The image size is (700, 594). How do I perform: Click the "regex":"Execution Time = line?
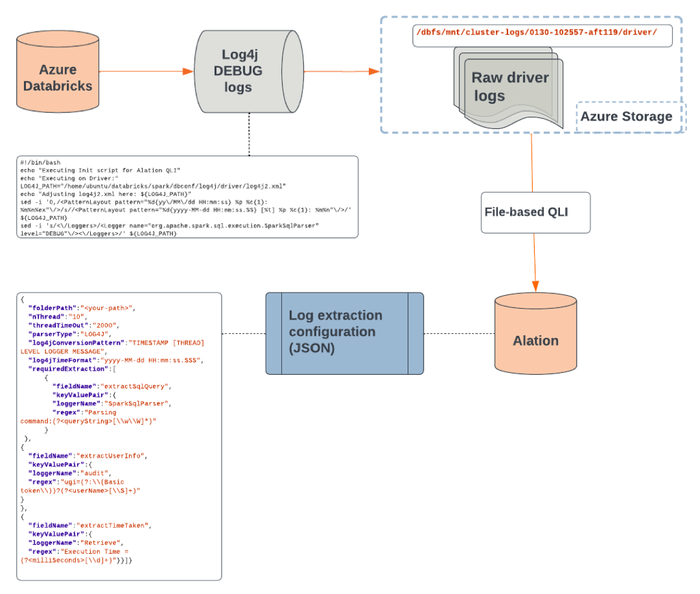point(78,552)
